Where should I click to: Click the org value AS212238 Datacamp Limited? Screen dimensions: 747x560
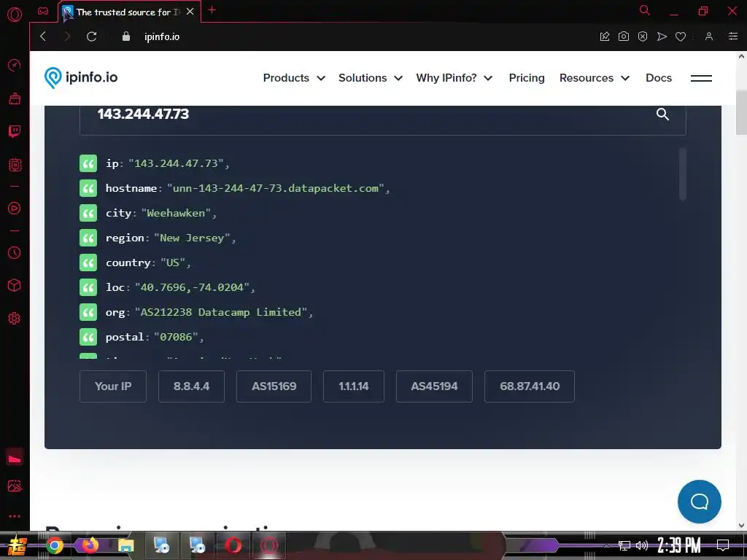220,312
